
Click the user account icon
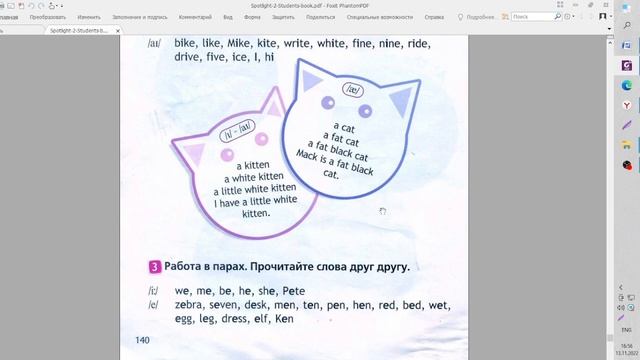[x=602, y=16]
